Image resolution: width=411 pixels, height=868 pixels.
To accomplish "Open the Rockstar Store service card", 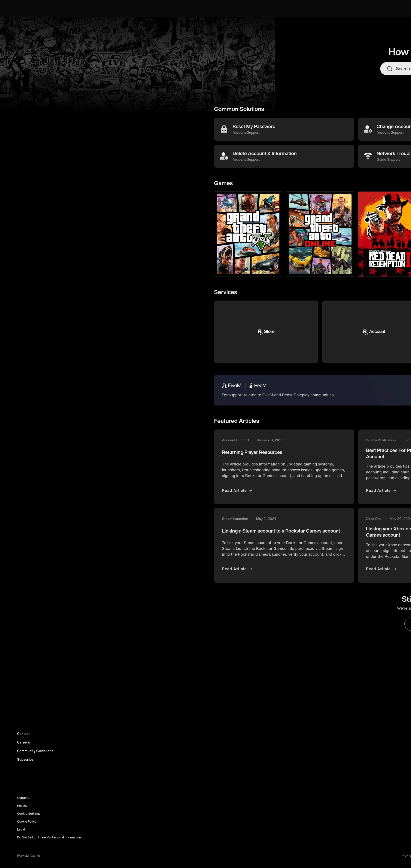I will click(x=266, y=332).
